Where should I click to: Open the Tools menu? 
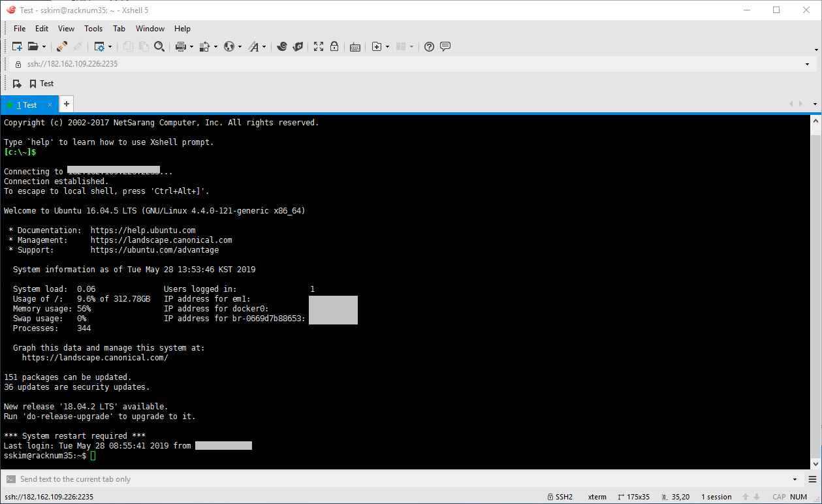93,29
